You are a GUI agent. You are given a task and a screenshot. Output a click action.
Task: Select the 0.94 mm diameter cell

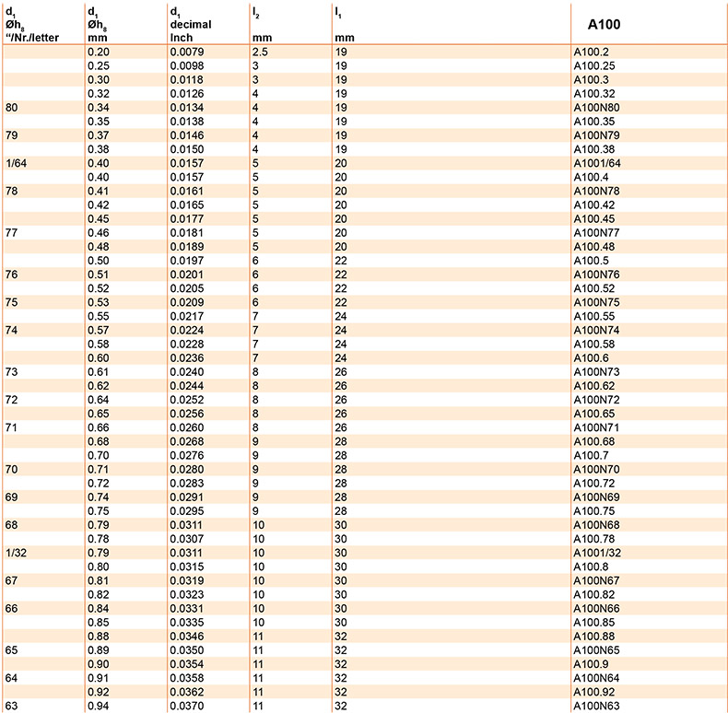[x=96, y=707]
